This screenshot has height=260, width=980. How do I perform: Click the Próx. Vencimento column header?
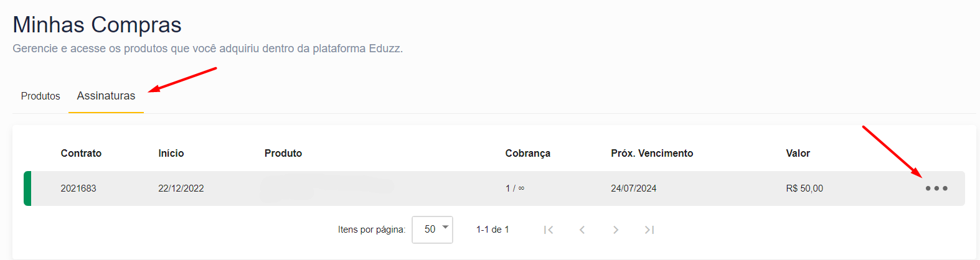[x=652, y=154]
